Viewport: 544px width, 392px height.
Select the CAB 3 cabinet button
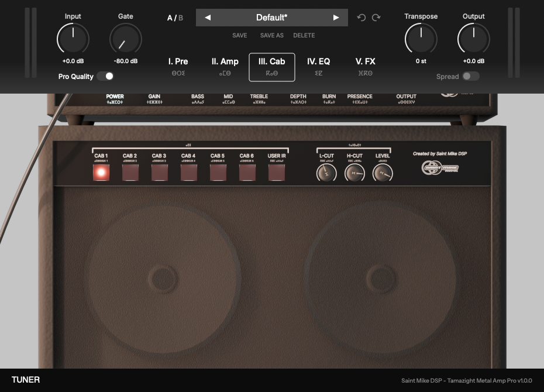pyautogui.click(x=159, y=170)
